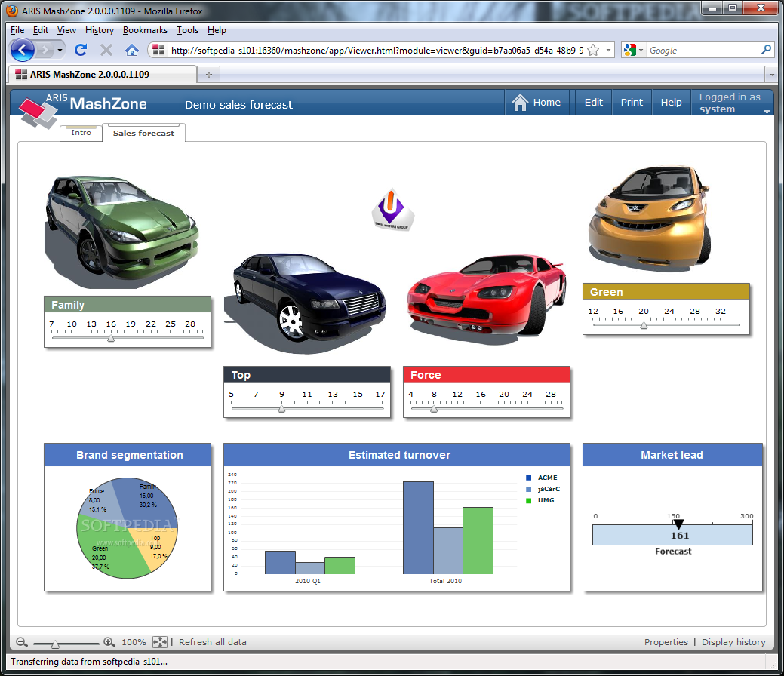Click the jaCarC bar for 2010 Q1
Viewport: 784px width, 676px height.
pyautogui.click(x=310, y=568)
